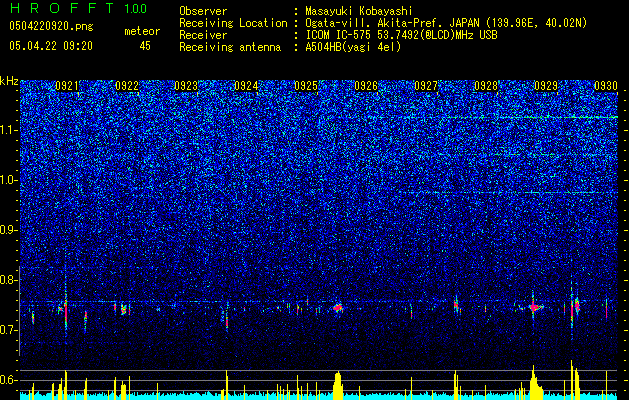Select the 1.1 kHz axis label
Viewport: 629px width, 400px height.
click(9, 130)
